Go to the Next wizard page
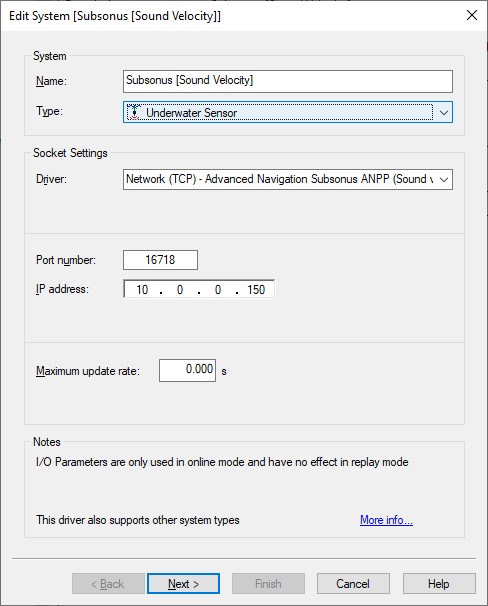Image resolution: width=488 pixels, height=606 pixels. pos(184,584)
